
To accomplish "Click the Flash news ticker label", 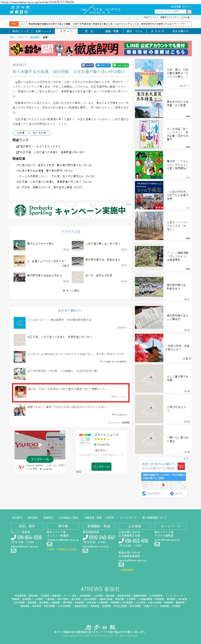I will [x=14, y=24].
